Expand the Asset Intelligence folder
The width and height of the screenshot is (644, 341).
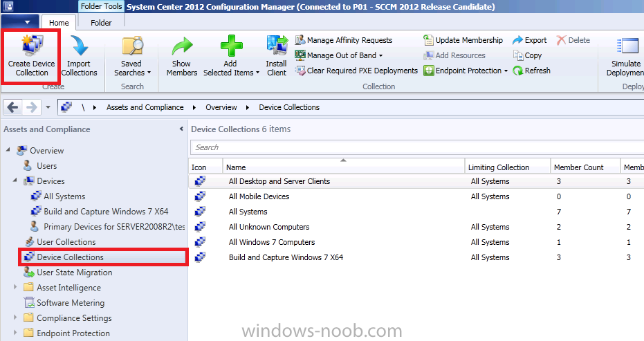[x=15, y=287]
